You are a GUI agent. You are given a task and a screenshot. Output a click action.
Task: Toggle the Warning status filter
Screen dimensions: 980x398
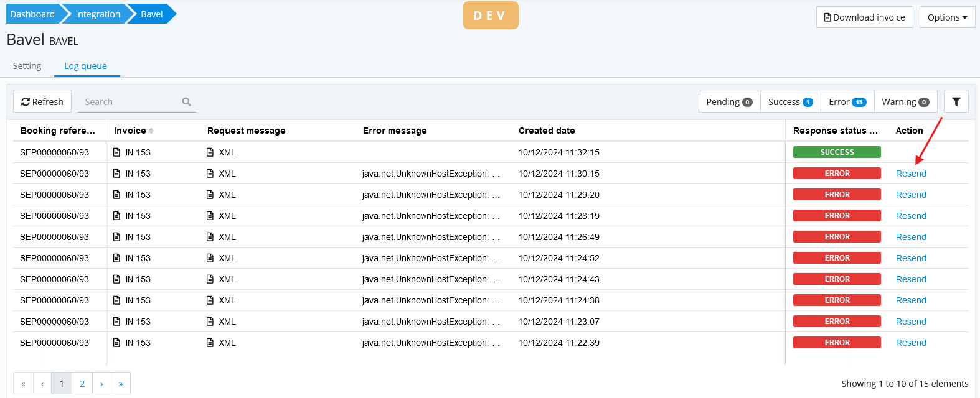(905, 102)
